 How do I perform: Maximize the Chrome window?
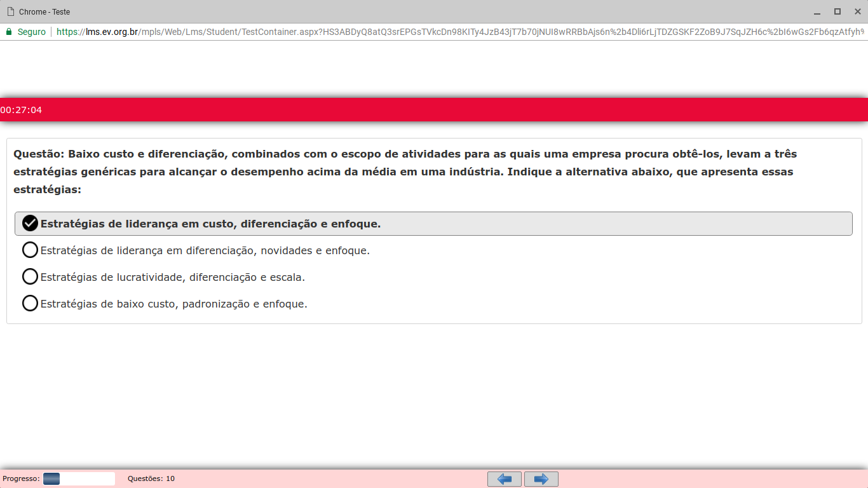(837, 11)
